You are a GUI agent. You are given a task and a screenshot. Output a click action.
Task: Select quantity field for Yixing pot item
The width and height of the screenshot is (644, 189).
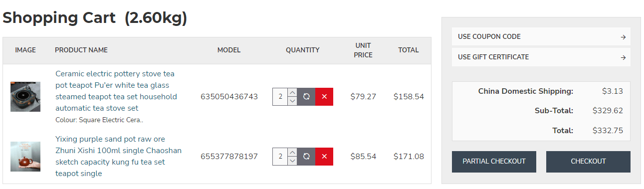click(x=280, y=157)
